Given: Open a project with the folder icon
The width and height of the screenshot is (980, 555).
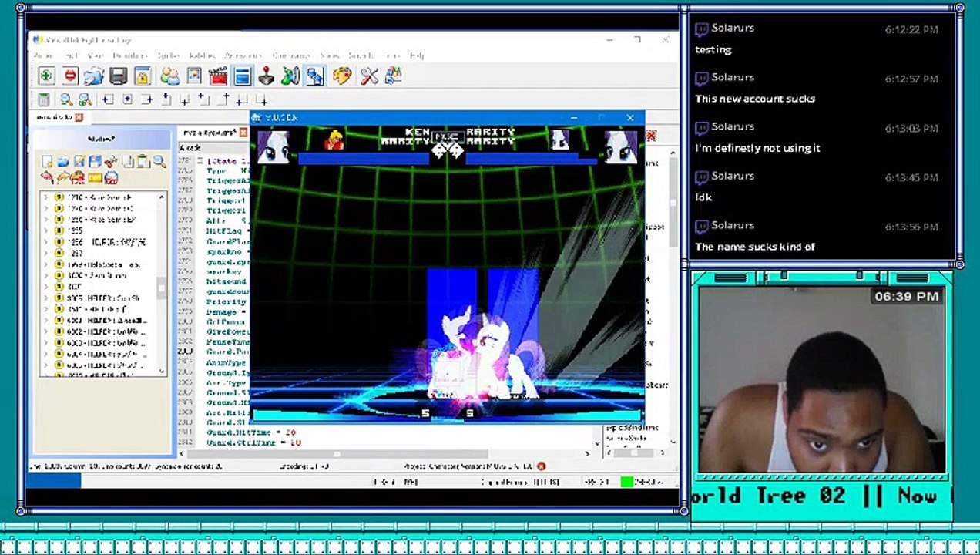Looking at the screenshot, I should pos(94,76).
